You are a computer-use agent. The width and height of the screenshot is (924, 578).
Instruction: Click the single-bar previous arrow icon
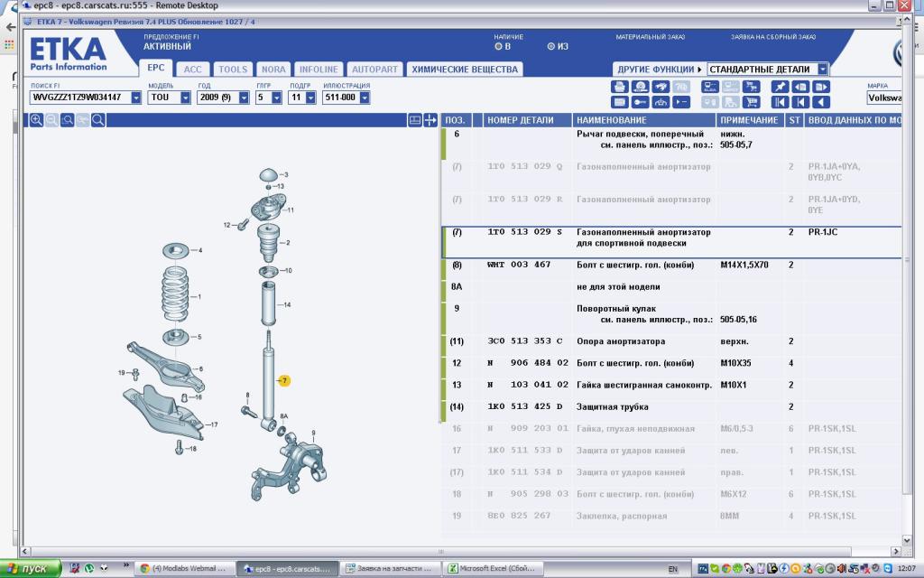tap(800, 102)
